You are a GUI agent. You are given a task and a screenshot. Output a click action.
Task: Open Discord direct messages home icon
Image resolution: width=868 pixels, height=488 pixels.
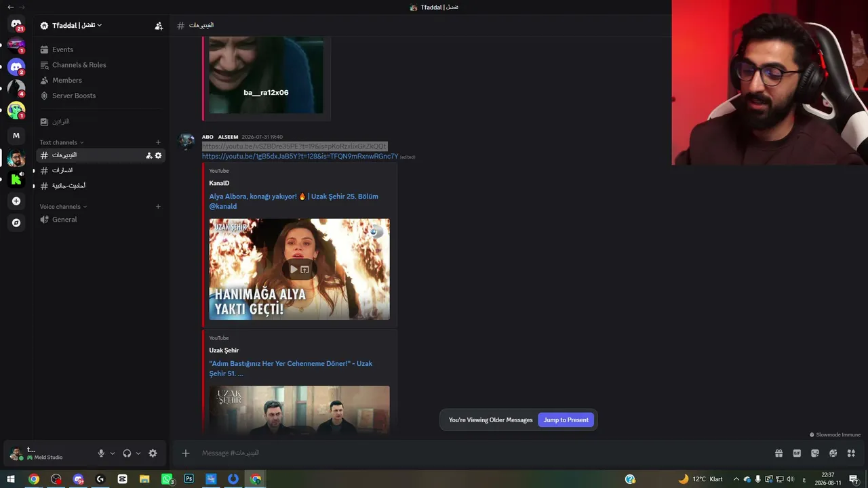(x=16, y=24)
